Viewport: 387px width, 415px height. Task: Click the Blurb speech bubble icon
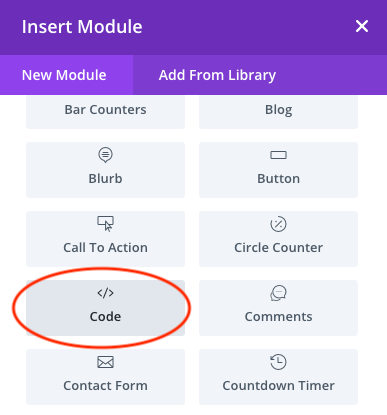pos(105,155)
